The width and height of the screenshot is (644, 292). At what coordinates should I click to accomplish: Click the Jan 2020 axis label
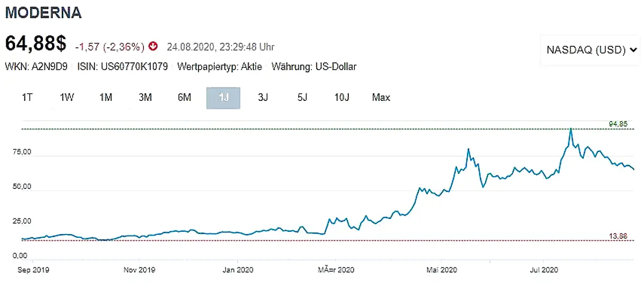[x=238, y=270]
